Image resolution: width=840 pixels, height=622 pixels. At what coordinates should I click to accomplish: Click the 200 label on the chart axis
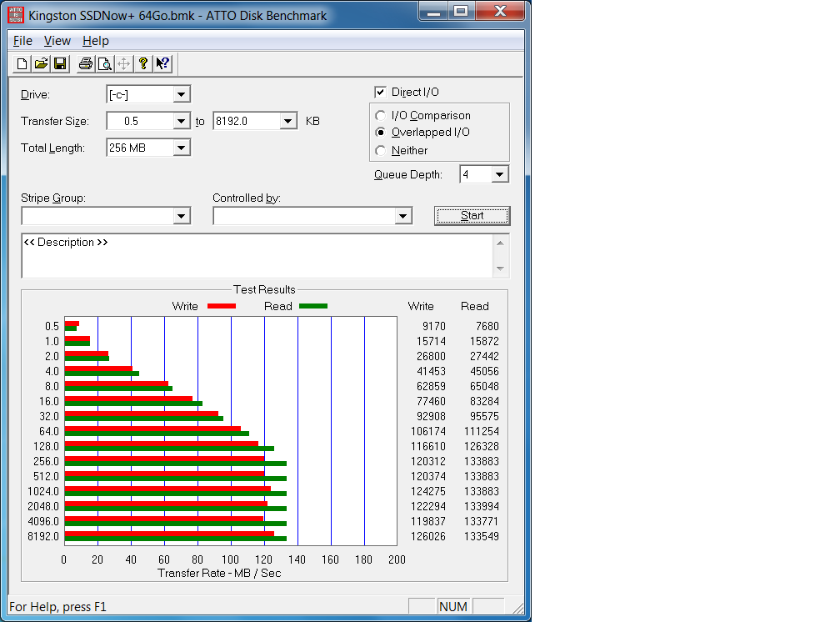pyautogui.click(x=397, y=559)
